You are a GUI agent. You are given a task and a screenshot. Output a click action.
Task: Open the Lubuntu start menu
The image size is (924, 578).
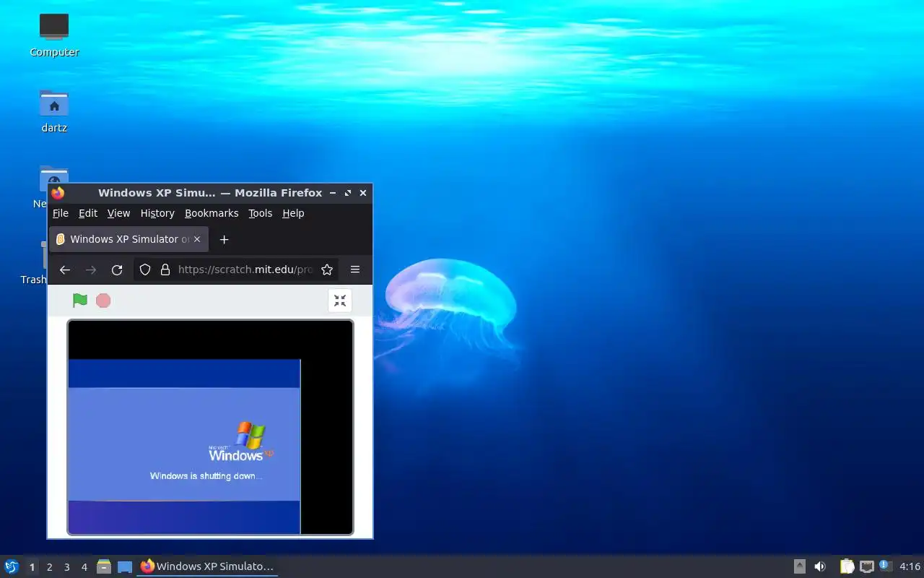12,566
